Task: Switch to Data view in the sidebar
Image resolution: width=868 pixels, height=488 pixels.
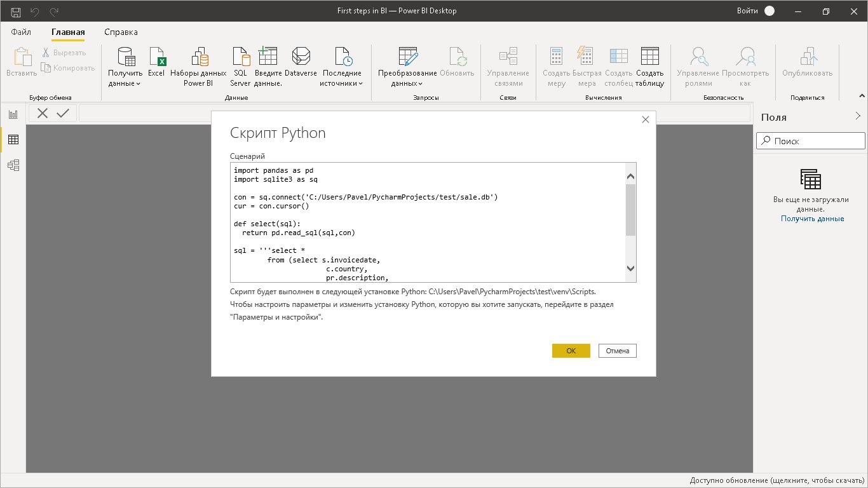Action: (13, 140)
